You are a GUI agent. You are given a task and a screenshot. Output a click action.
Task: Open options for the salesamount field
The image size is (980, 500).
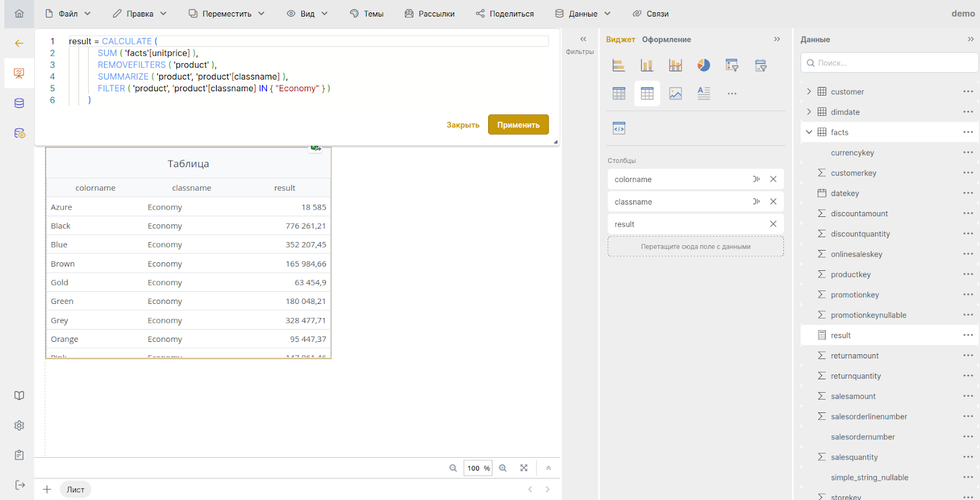[968, 396]
